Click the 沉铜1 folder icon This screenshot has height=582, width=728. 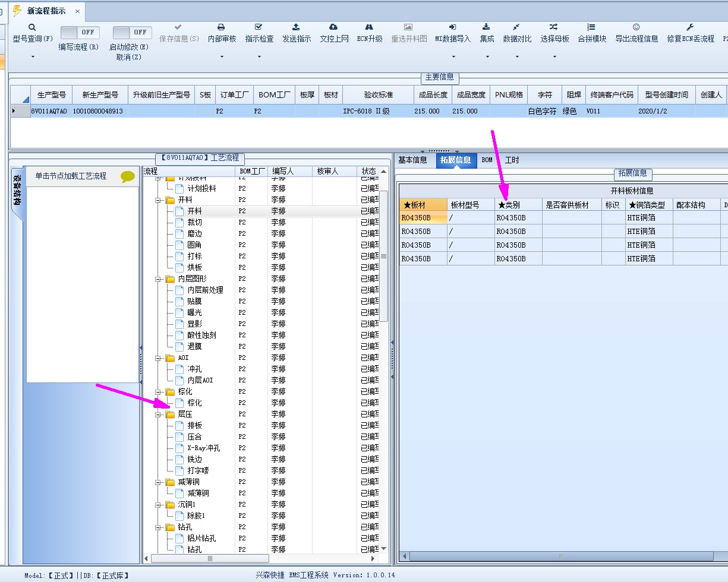pos(171,505)
